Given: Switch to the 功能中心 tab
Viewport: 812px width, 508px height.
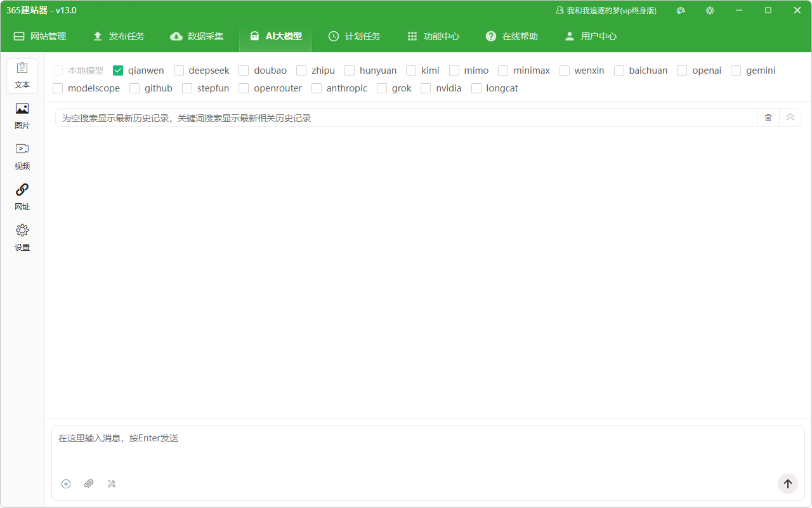Looking at the screenshot, I should click(x=433, y=36).
